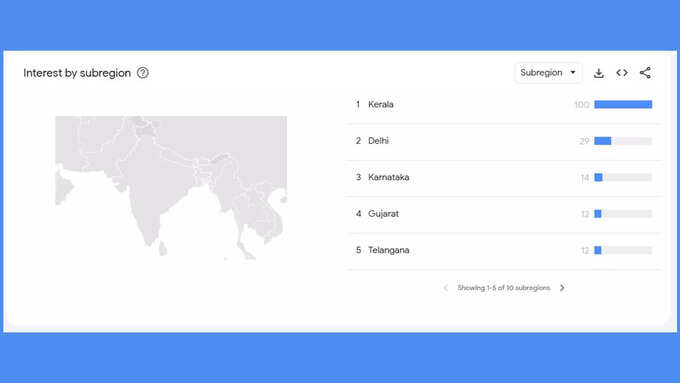Go to previous page of subregions
680x383 pixels.
(445, 288)
